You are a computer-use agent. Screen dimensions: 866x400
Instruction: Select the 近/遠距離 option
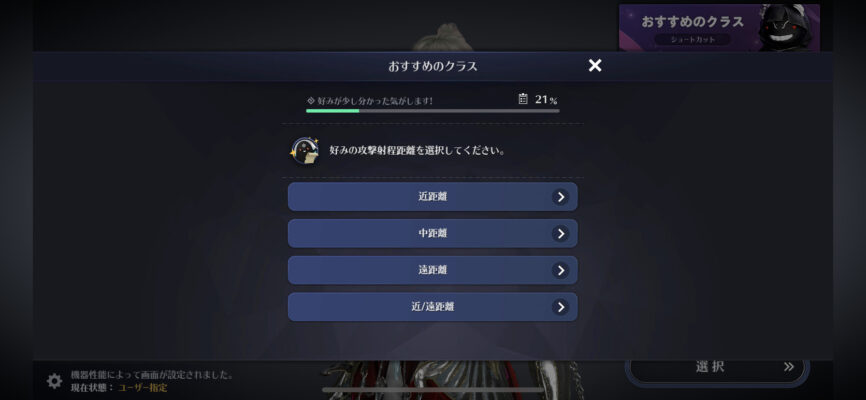[432, 307]
